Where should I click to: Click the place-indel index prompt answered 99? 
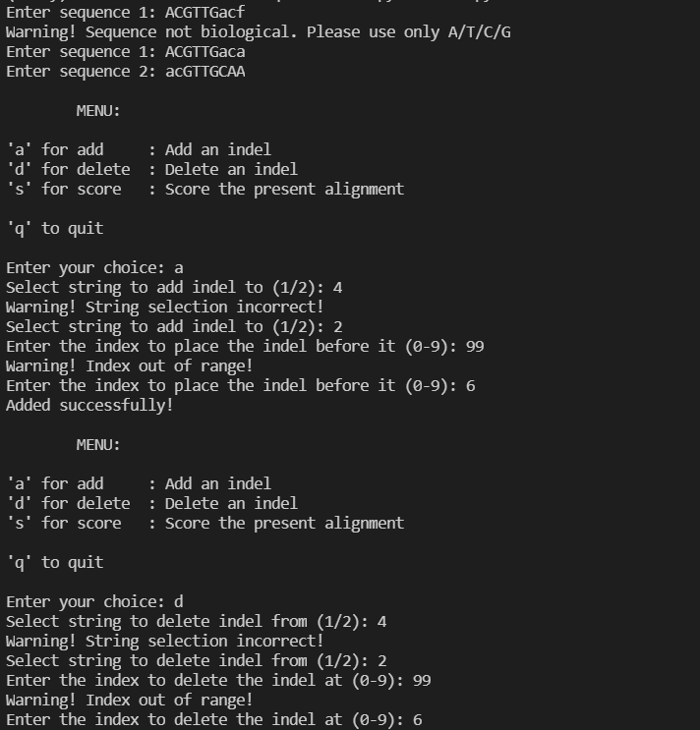pyautogui.click(x=245, y=347)
